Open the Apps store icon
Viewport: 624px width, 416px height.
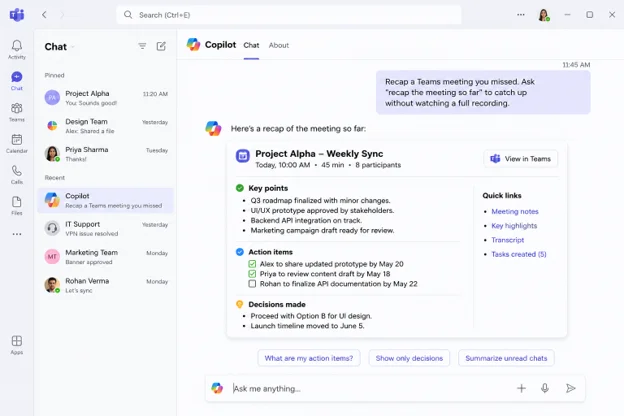pos(17,345)
